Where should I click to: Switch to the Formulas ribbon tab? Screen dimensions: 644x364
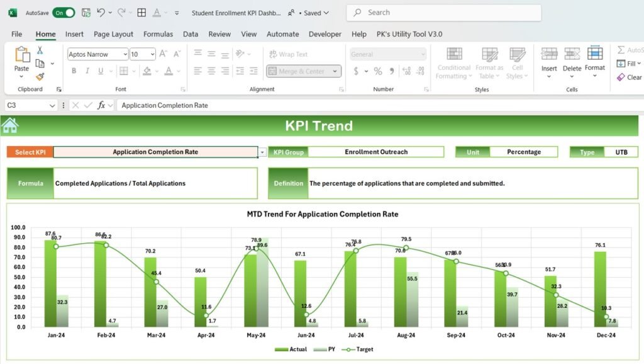tap(158, 34)
